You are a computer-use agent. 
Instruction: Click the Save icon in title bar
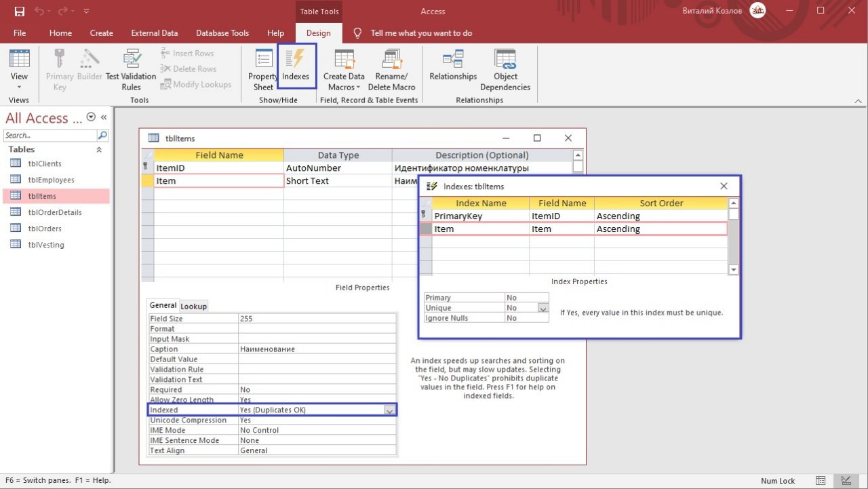click(19, 11)
